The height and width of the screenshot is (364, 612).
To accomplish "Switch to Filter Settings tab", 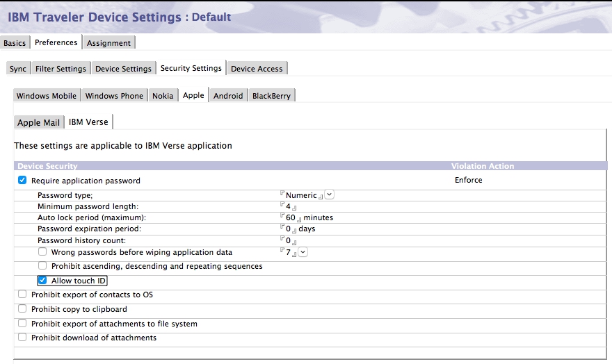I will [61, 69].
